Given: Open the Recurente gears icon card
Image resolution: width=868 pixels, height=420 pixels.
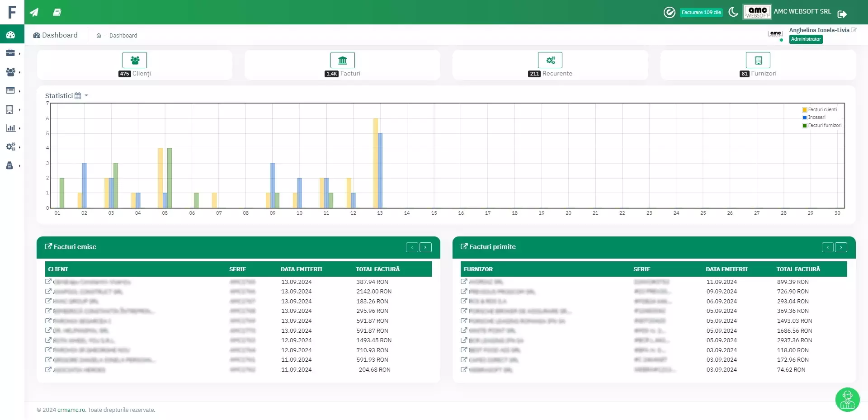Looking at the screenshot, I should click(550, 60).
